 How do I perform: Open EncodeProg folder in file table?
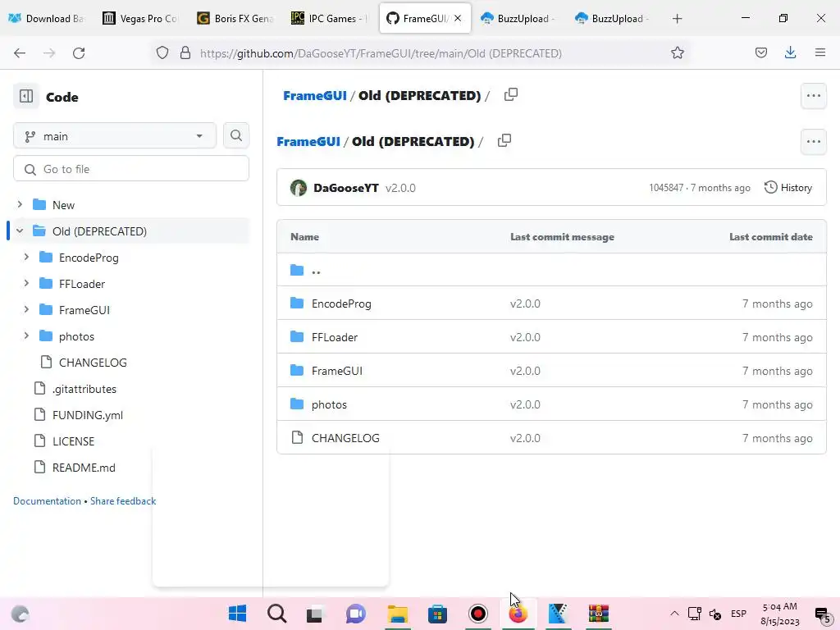pos(341,304)
